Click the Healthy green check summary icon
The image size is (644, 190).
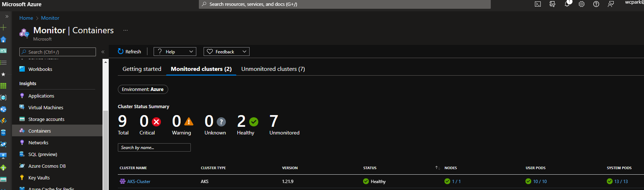coord(254,122)
